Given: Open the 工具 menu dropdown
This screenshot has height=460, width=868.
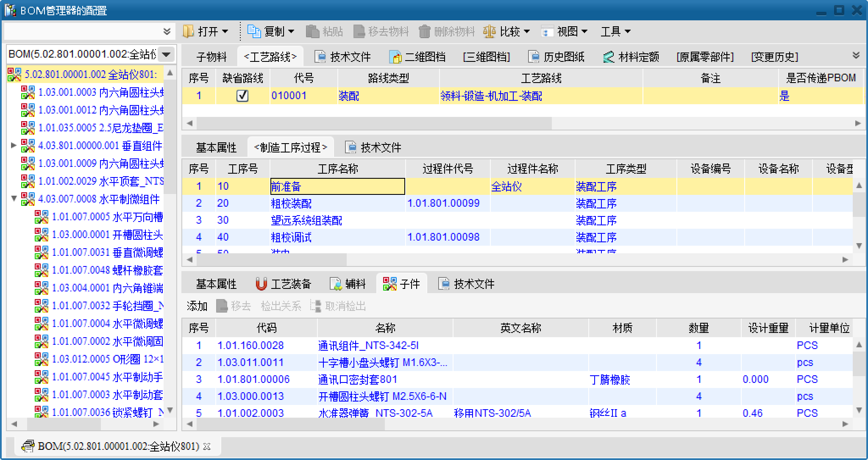Looking at the screenshot, I should tap(616, 31).
